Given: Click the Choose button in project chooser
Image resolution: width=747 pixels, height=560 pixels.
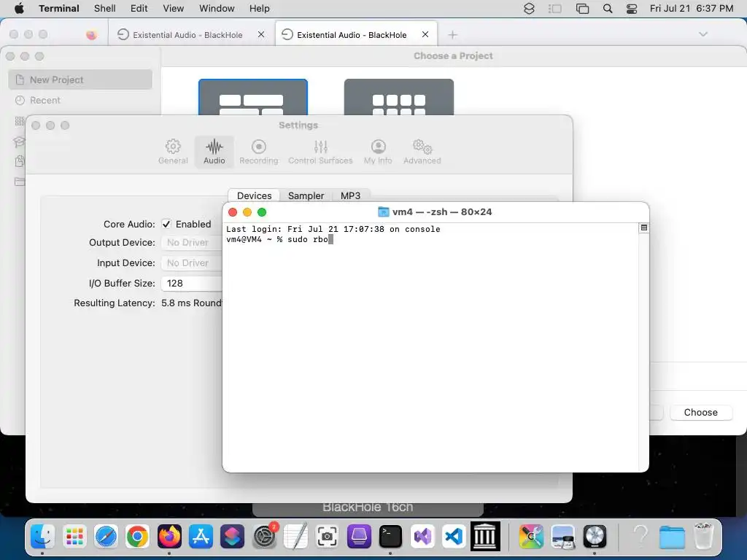Looking at the screenshot, I should click(701, 413).
